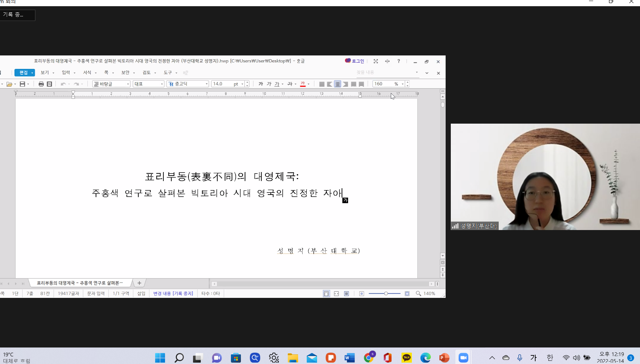Open the 바탕글 paragraph style dropdown
Screen dimensions: 640x364
(128, 84)
